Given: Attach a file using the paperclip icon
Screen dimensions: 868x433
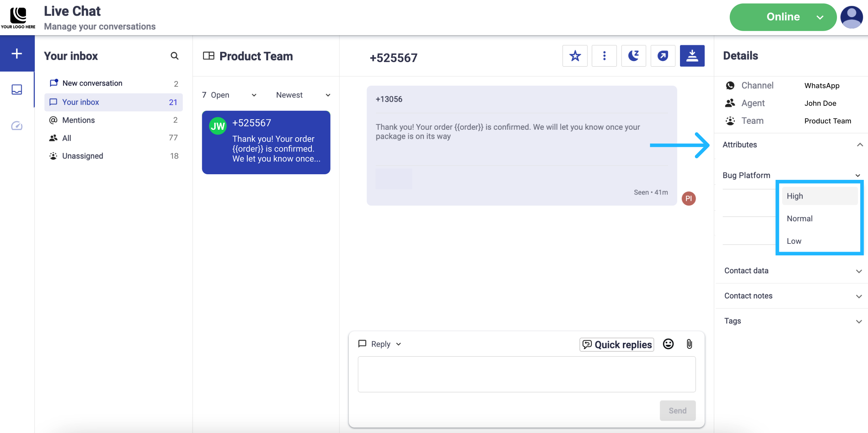Looking at the screenshot, I should click(689, 344).
